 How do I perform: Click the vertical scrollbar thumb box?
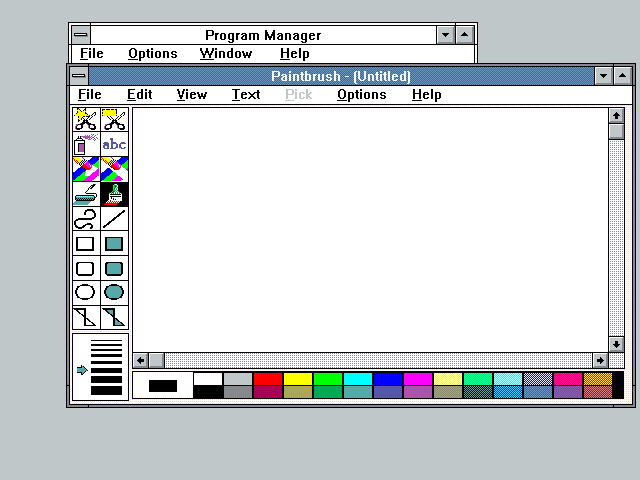pyautogui.click(x=616, y=131)
